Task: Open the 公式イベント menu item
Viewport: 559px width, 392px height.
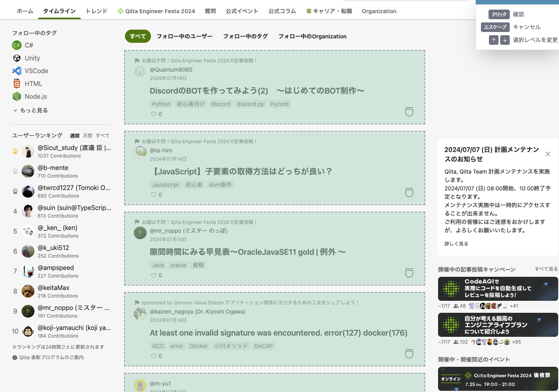Action: tap(242, 11)
